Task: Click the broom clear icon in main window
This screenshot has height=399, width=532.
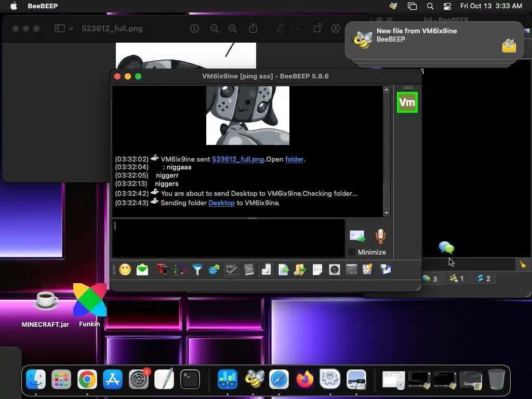Action: (x=523, y=264)
